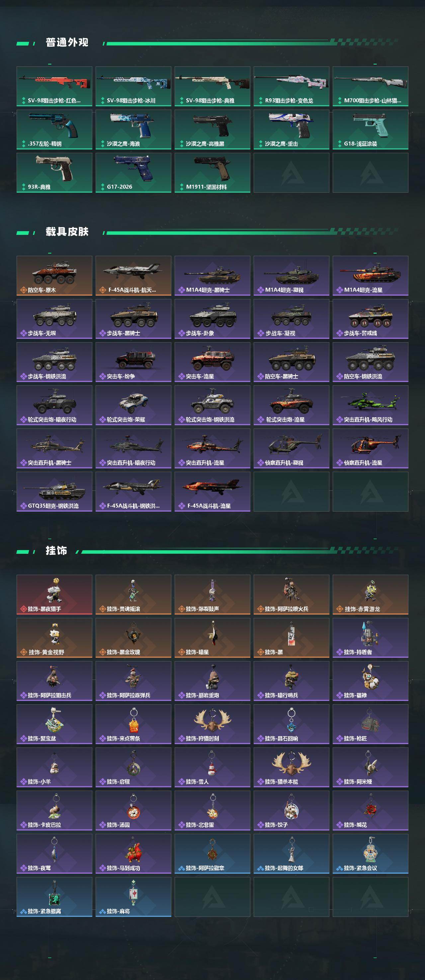Choose the 突击车-纷争 vehicle skin

133,362
